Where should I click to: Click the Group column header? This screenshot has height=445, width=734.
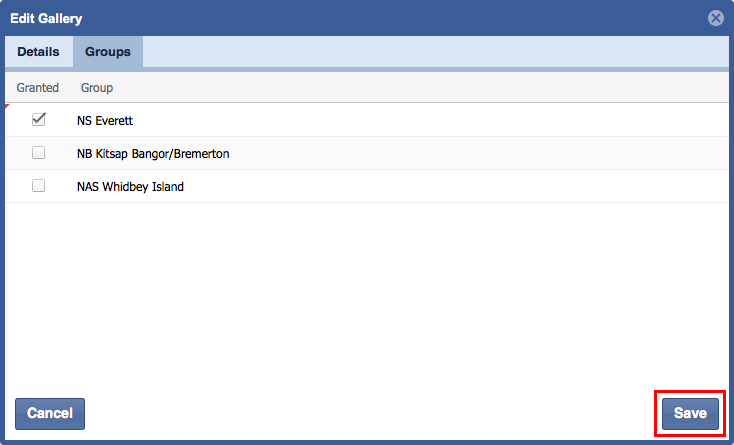pyautogui.click(x=97, y=88)
